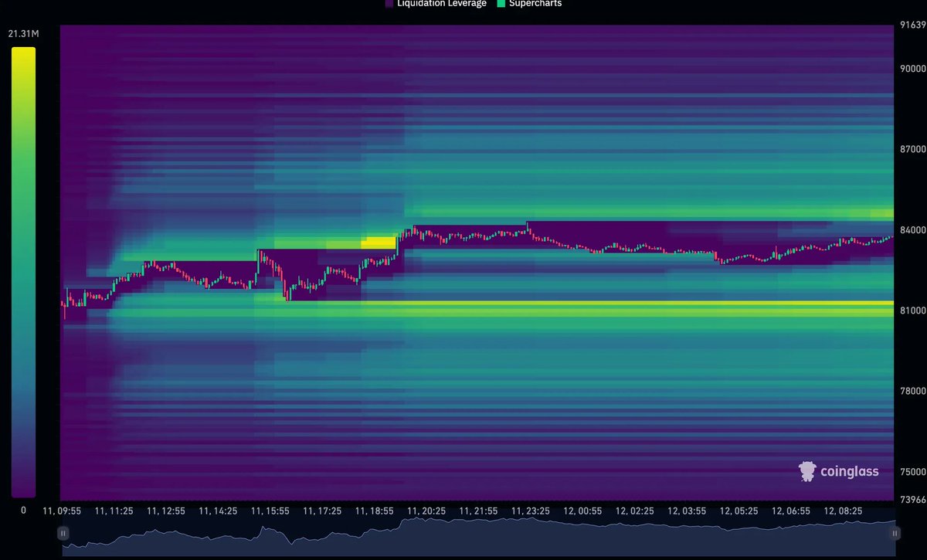Click the right handle of the time range slider

pyautogui.click(x=895, y=533)
